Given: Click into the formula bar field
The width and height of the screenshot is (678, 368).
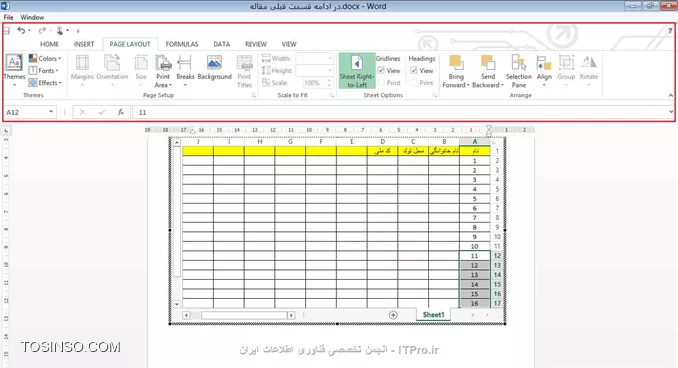Looking at the screenshot, I should pyautogui.click(x=400, y=112).
